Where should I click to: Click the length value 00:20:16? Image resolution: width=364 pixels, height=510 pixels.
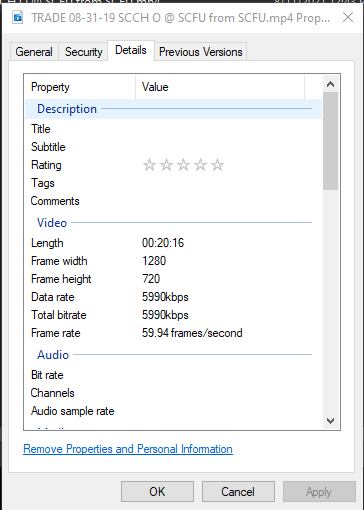[x=163, y=243]
